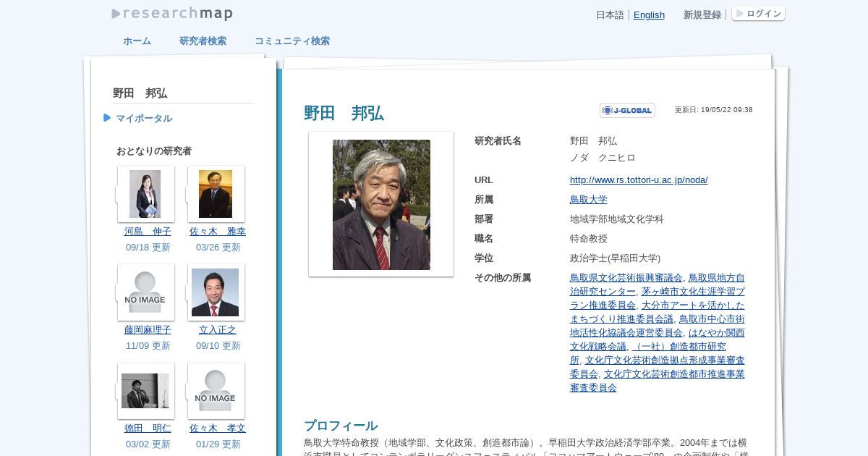Click おとなりの研究者 section label
This screenshot has width=868, height=456.
(x=154, y=151)
